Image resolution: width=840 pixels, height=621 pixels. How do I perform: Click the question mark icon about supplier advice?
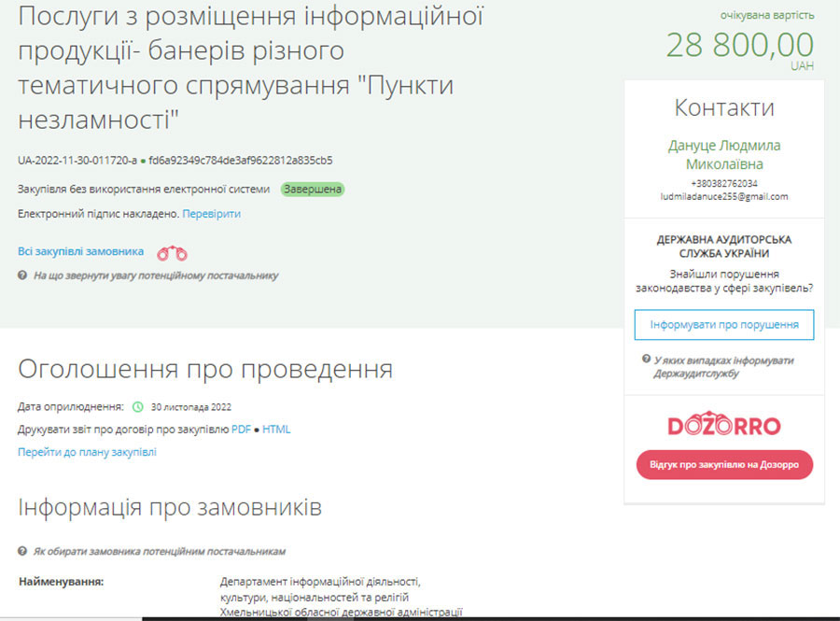(21, 275)
